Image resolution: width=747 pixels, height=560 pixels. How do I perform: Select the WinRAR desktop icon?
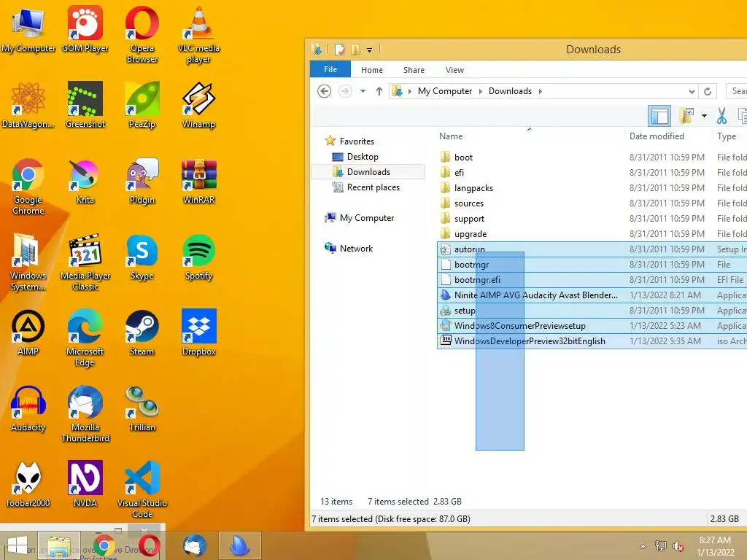point(198,182)
